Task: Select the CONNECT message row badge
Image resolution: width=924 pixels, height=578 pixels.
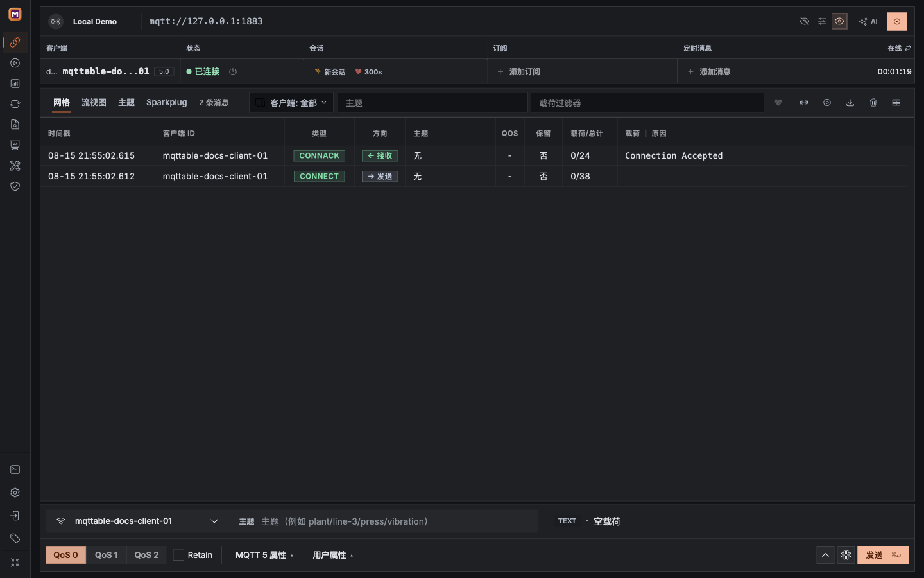Action: pyautogui.click(x=319, y=176)
